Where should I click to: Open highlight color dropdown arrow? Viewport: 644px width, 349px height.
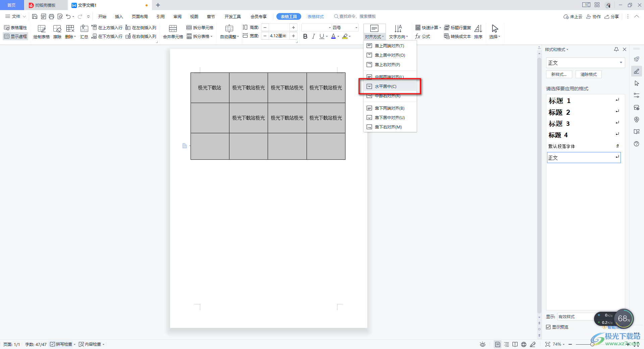[350, 36]
